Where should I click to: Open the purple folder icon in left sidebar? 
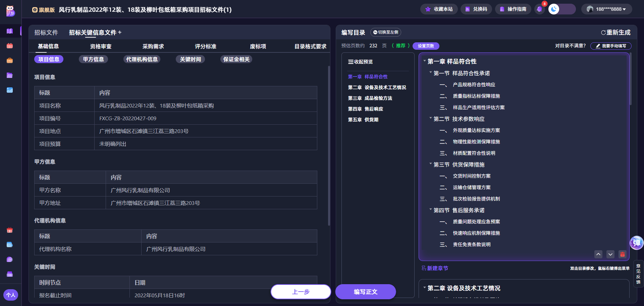click(10, 75)
